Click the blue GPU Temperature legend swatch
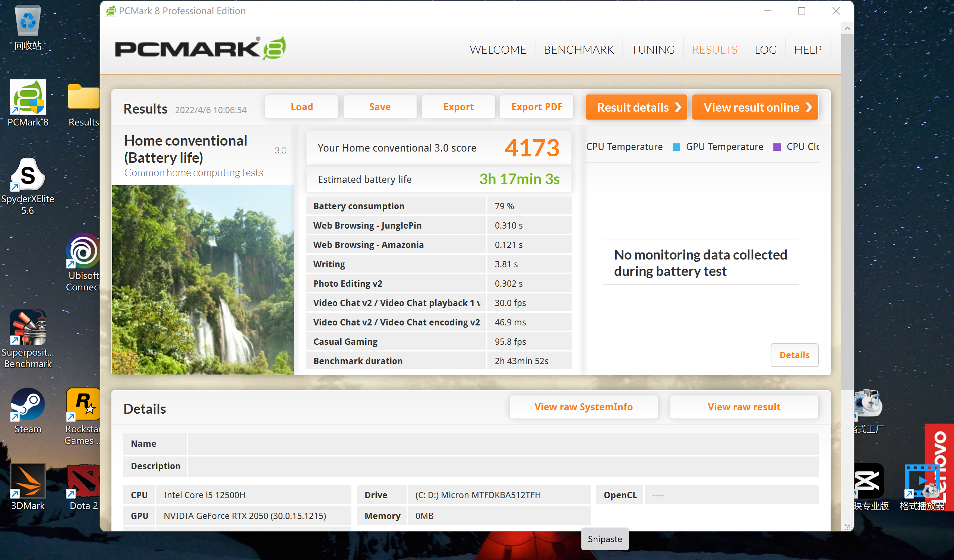Viewport: 954px width, 560px height. [676, 147]
